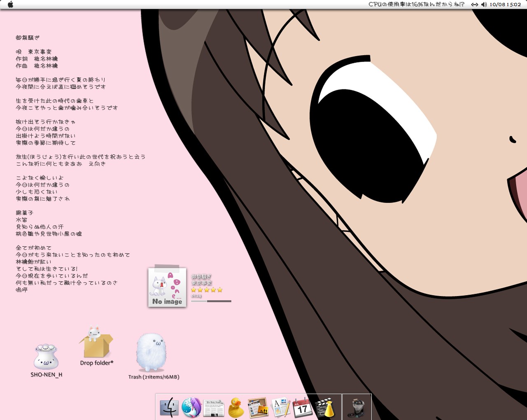Click the lyrics line 作詞 椎名林檎
Viewport: 527px width, 420px height.
coord(37,59)
